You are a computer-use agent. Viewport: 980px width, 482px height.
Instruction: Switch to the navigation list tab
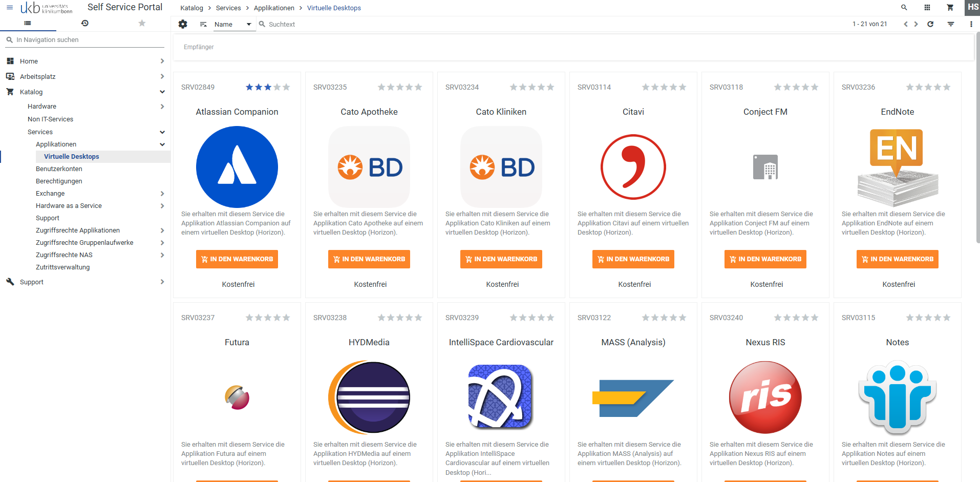(x=28, y=23)
